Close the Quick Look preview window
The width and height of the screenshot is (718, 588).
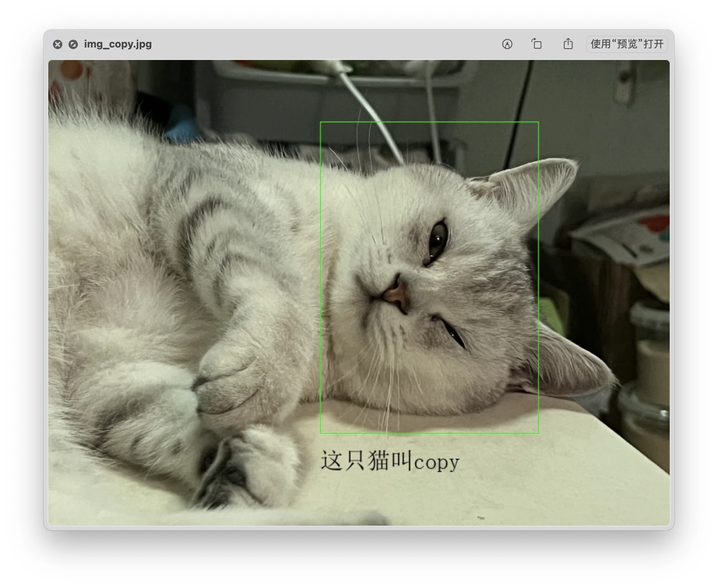tap(58, 44)
